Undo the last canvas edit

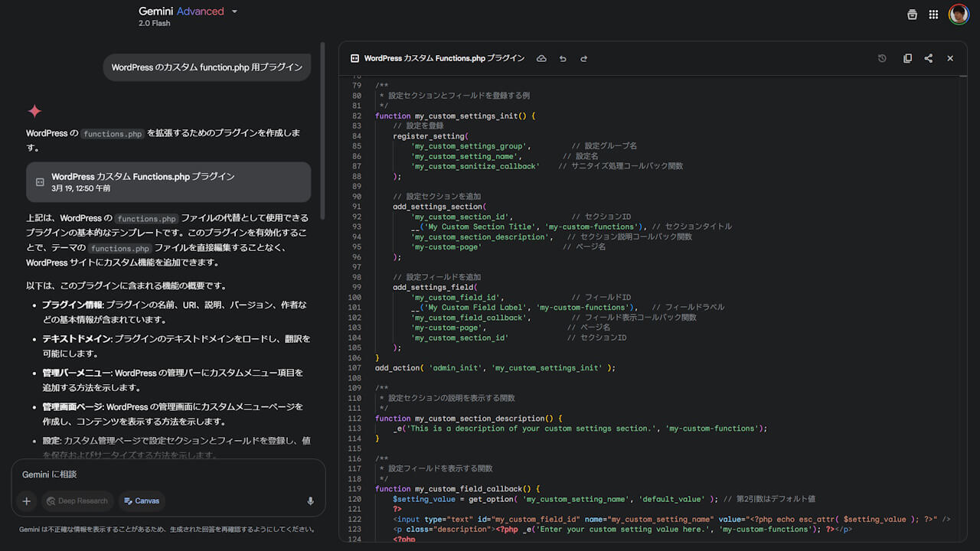(x=563, y=58)
